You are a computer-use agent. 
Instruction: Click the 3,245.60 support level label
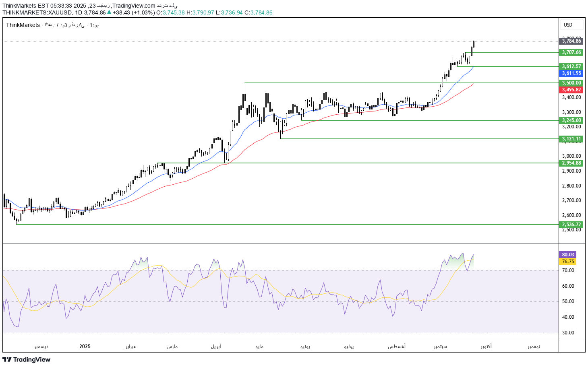tap(571, 120)
